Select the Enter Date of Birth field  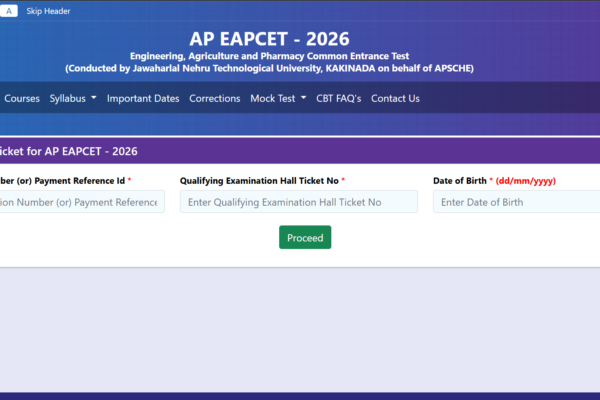[x=515, y=202]
